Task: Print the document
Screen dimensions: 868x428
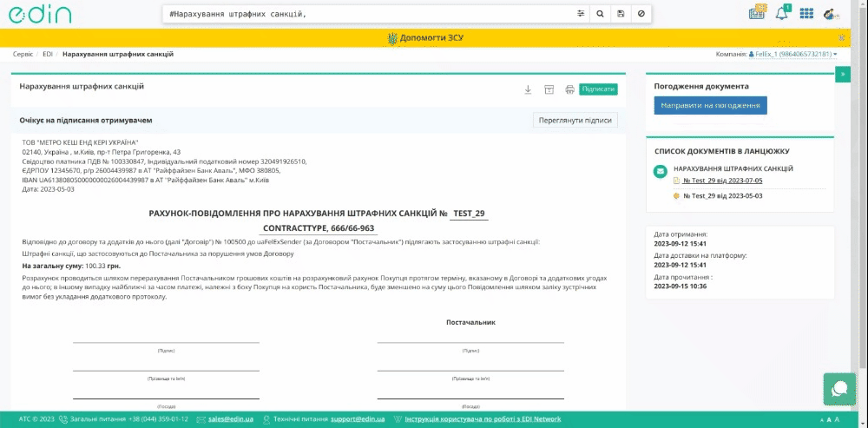Action: pos(569,89)
